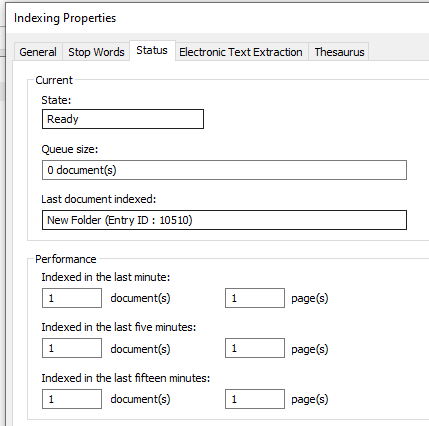Switch to the General tab
The height and width of the screenshot is (426, 429).
point(38,52)
